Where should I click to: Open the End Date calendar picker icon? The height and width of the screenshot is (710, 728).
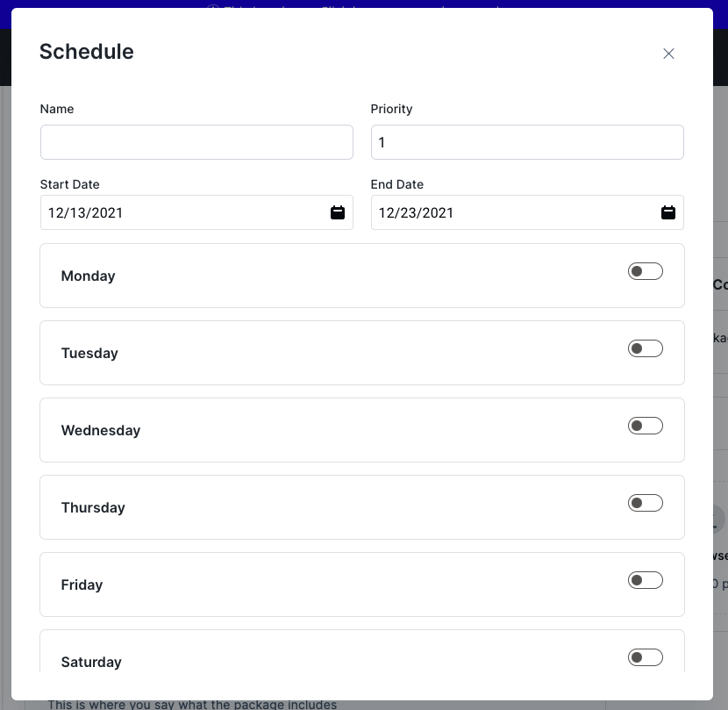coord(668,212)
